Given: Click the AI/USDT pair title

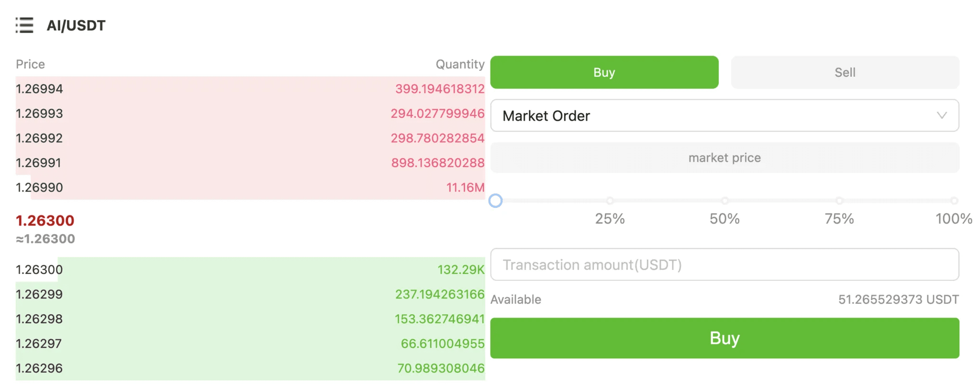Looking at the screenshot, I should [76, 25].
